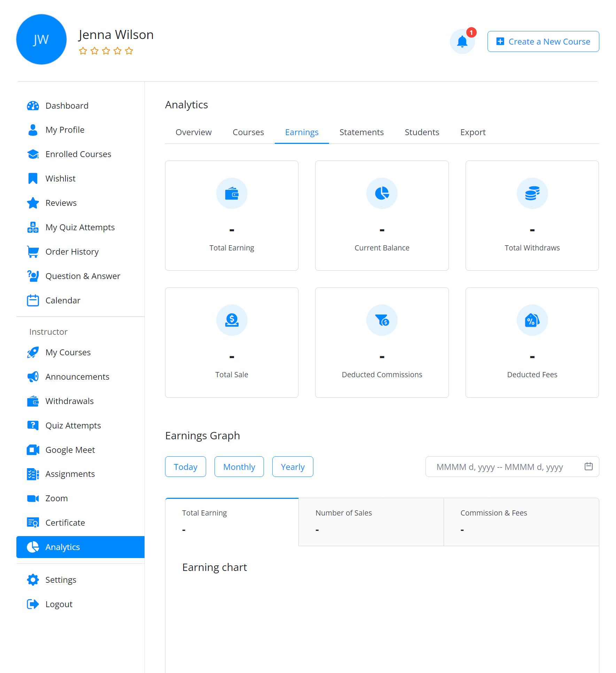Click the Settings gear icon
Viewport: 616px width, 673px height.
tap(33, 580)
